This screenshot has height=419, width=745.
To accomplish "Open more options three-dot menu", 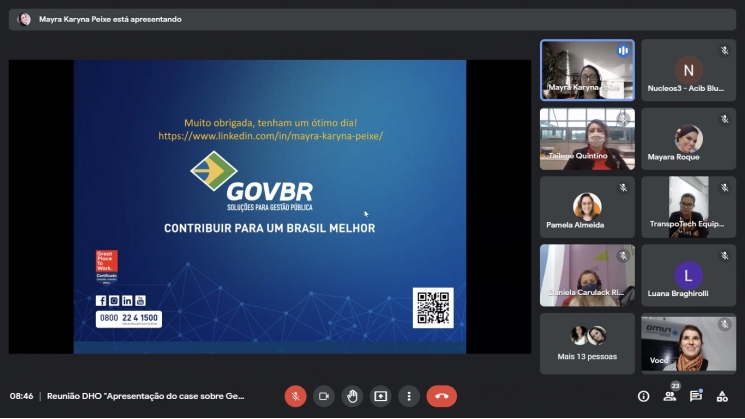I will coord(409,396).
